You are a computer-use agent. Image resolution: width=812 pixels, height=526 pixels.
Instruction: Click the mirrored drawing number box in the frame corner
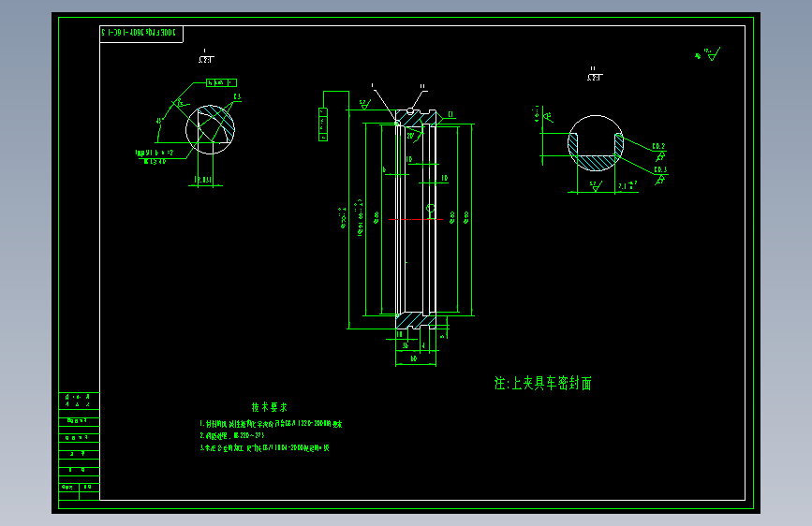tap(141, 33)
